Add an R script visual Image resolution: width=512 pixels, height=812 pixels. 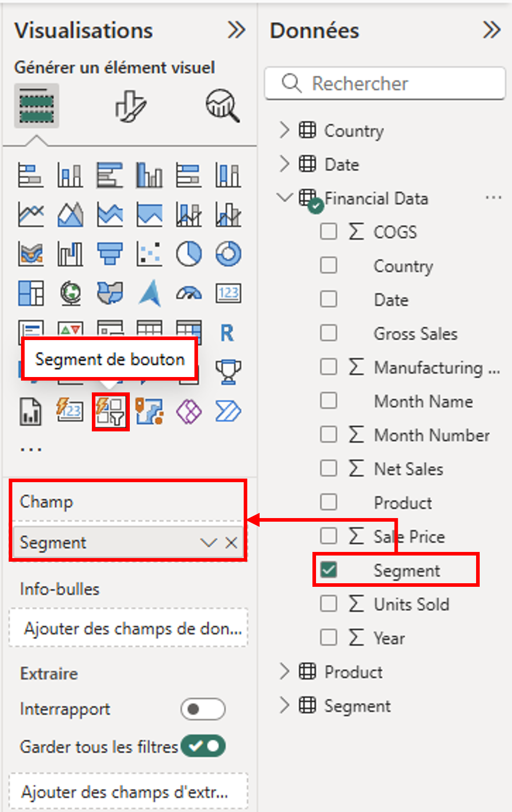(227, 333)
